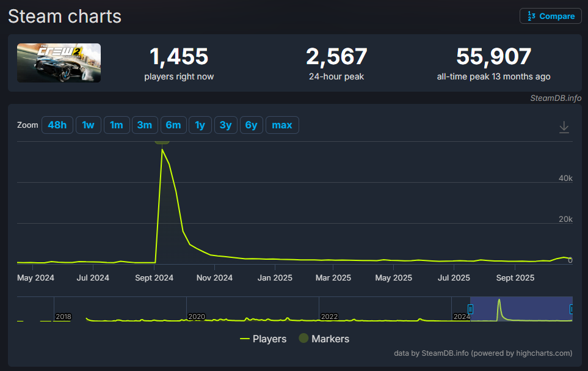Open the chart download menu icon
Screen dimensions: 588x371
[x=564, y=127]
